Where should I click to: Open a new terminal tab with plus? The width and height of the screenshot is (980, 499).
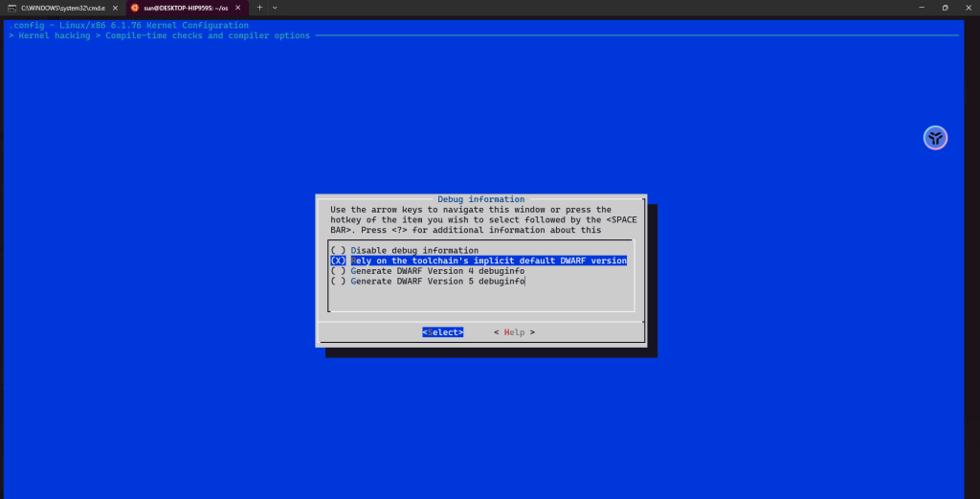click(x=259, y=8)
